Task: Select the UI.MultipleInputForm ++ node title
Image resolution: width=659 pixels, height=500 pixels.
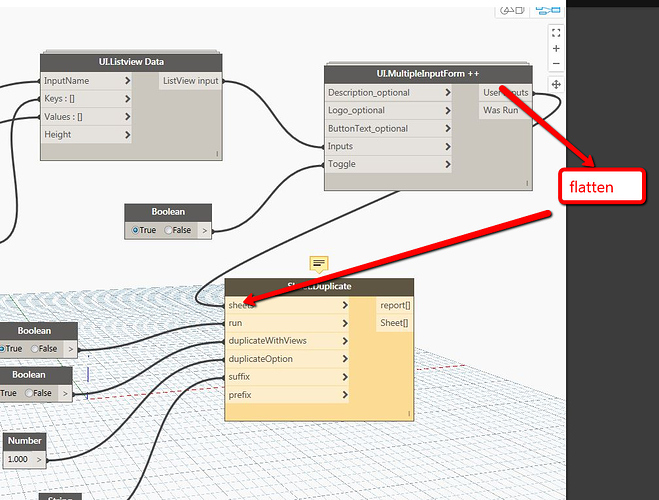Action: click(x=428, y=74)
